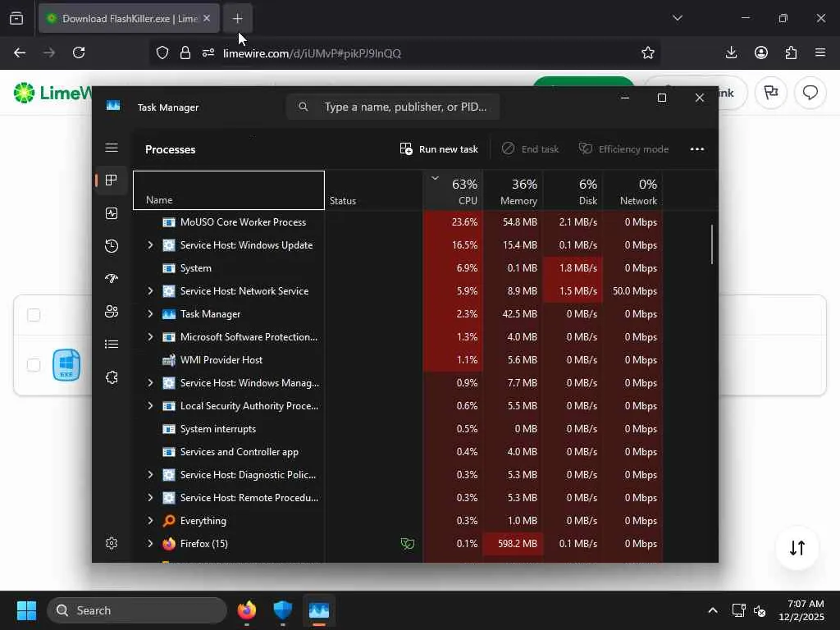This screenshot has height=630, width=840.
Task: Click Firefox efficiency mode leaf icon
Action: tap(408, 544)
